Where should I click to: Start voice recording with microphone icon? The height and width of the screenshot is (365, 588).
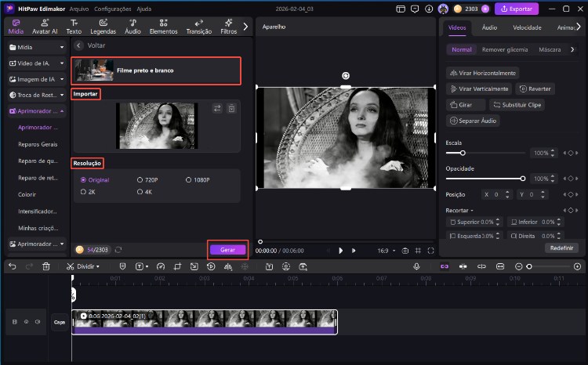[416, 266]
